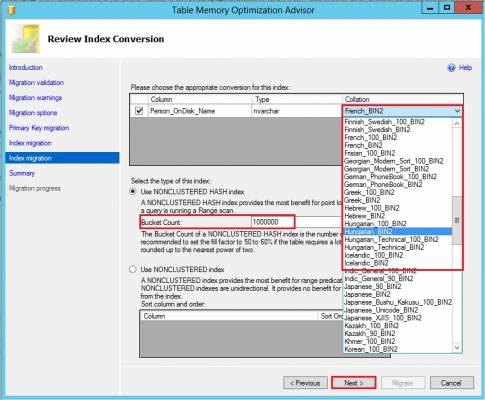Choose German_PhoneBook_BIN2 collation
Viewport: 485px width, 400px height.
383,185
